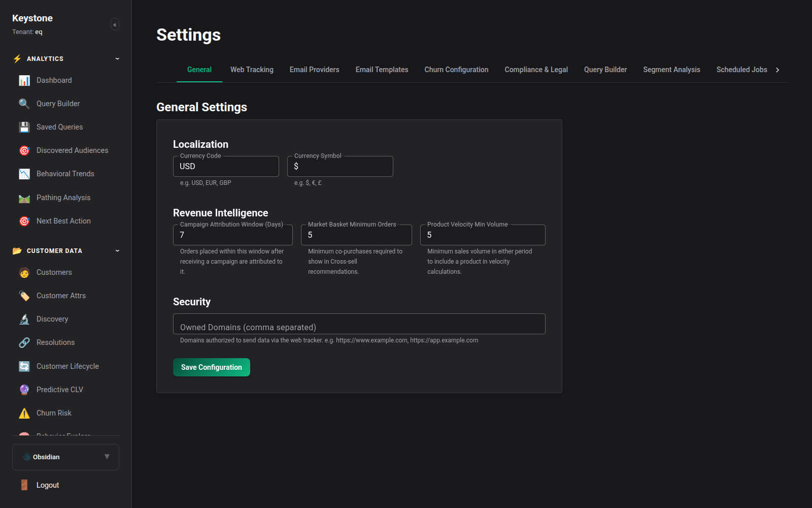The image size is (812, 508).
Task: Show more settings tabs with right arrow
Action: tap(777, 70)
